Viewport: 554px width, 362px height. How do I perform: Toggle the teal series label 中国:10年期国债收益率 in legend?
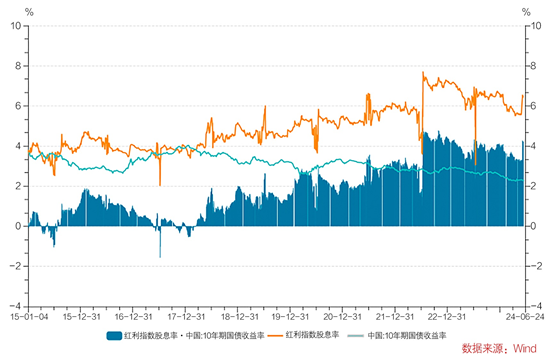(407, 335)
